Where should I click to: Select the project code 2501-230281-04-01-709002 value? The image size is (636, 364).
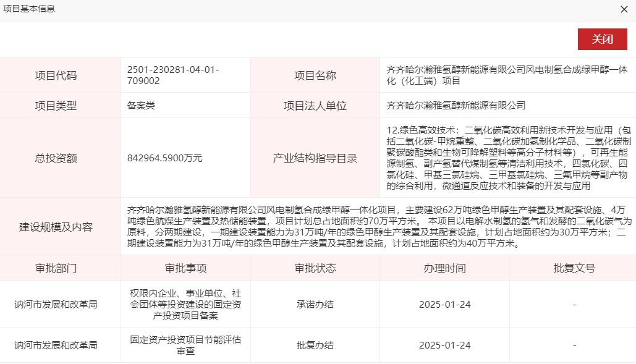(x=172, y=75)
